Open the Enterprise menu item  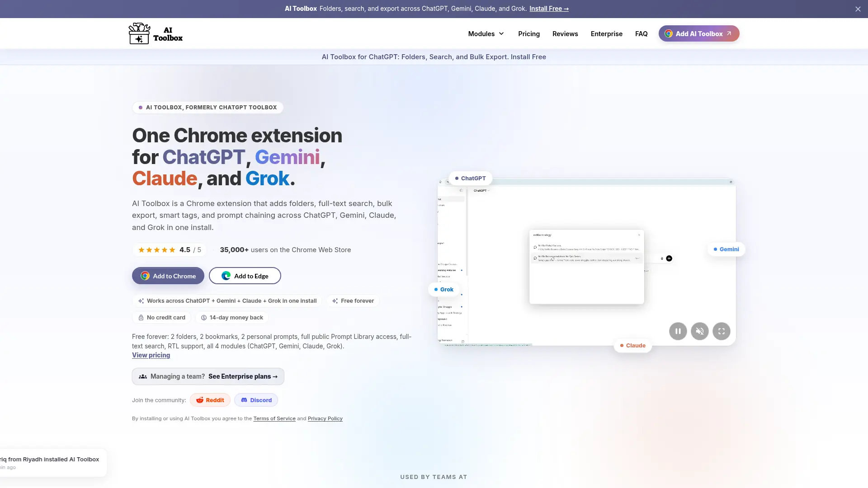point(606,33)
